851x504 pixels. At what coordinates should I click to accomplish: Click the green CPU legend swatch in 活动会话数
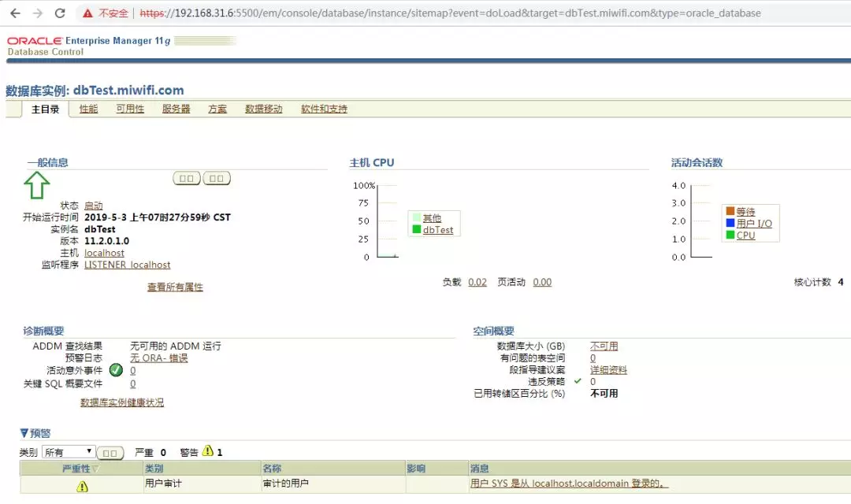pos(730,235)
